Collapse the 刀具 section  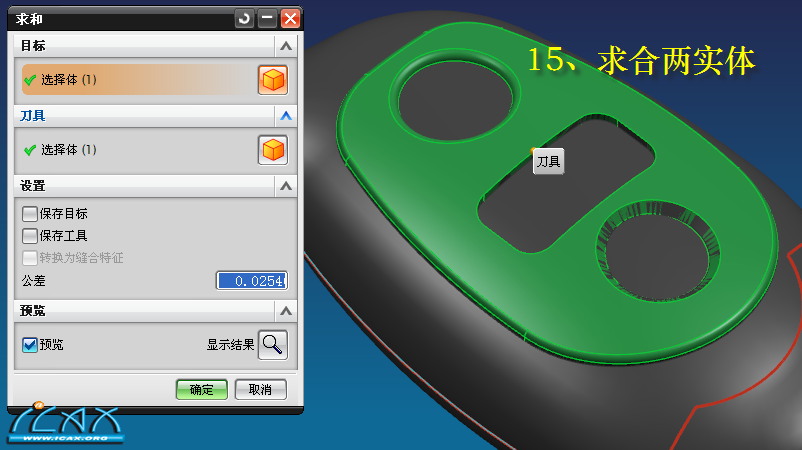[x=286, y=116]
